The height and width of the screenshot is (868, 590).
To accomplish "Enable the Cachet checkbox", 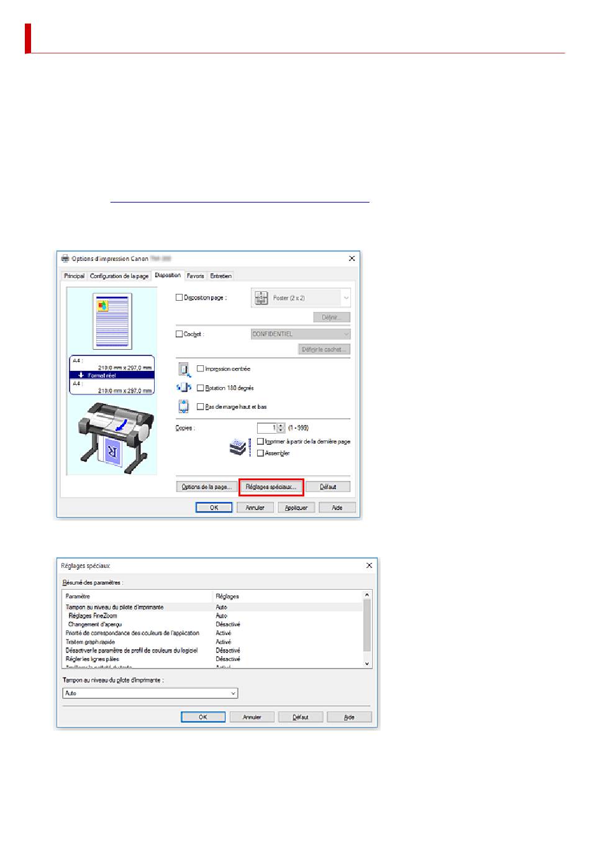I will (x=179, y=334).
